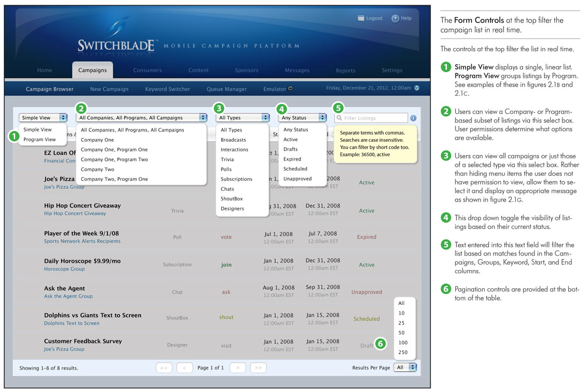Switch to the Consumers tab
Viewport: 588px width, 392px height.
(148, 70)
